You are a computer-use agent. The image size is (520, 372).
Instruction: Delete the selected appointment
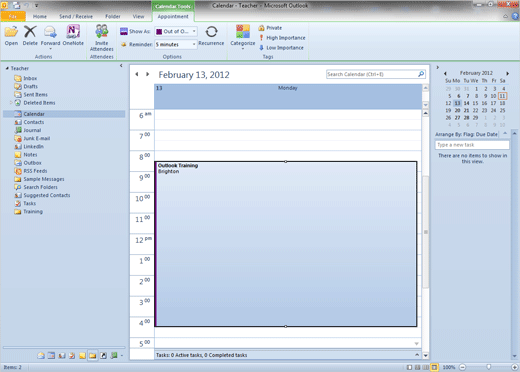(30, 35)
